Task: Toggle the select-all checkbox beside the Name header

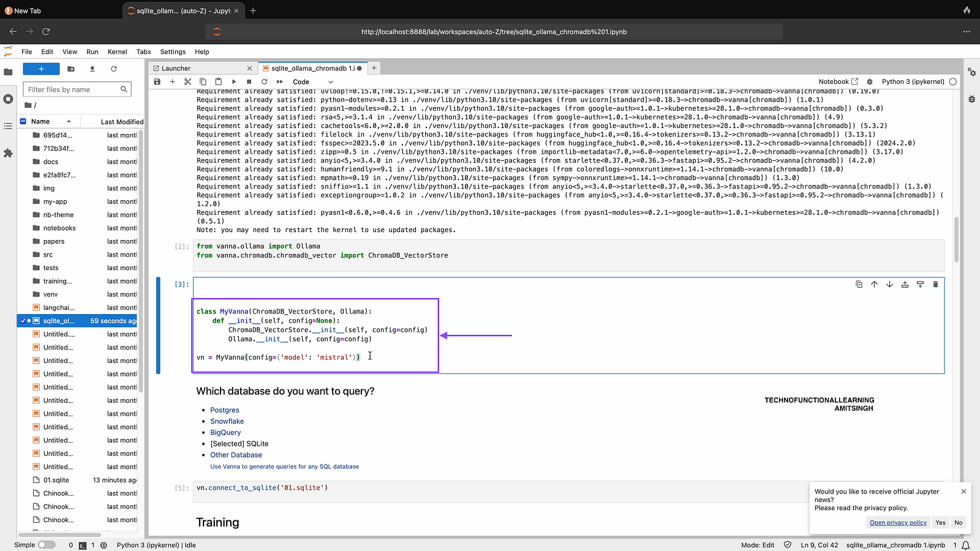Action: [x=23, y=121]
